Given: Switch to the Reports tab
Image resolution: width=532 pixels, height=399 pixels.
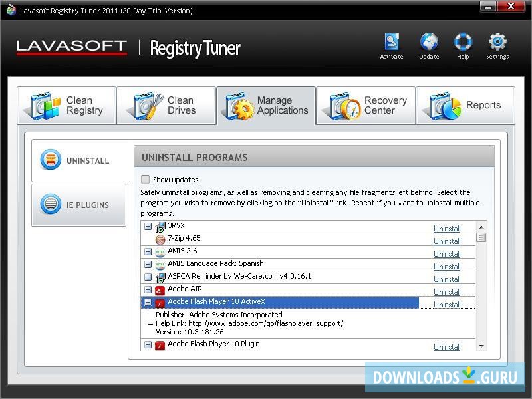Looking at the screenshot, I should (x=465, y=105).
